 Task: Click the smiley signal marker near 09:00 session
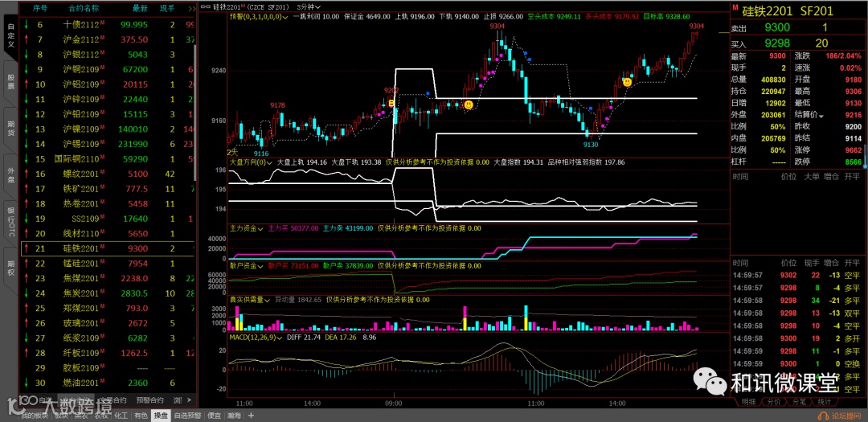(469, 104)
